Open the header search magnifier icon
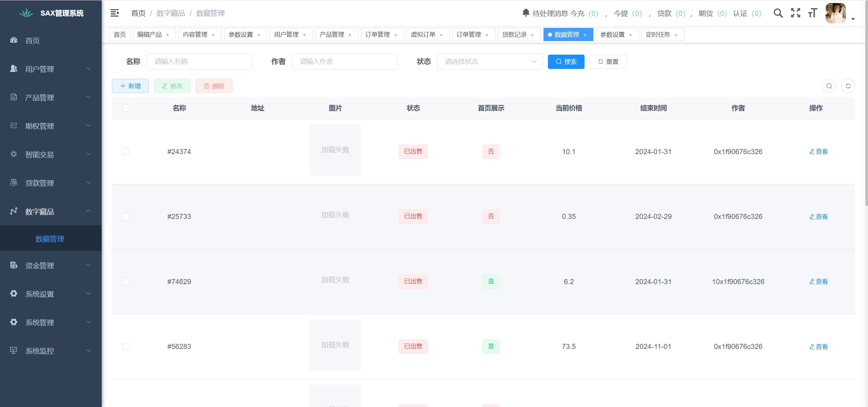Image resolution: width=868 pixels, height=407 pixels. tap(778, 13)
